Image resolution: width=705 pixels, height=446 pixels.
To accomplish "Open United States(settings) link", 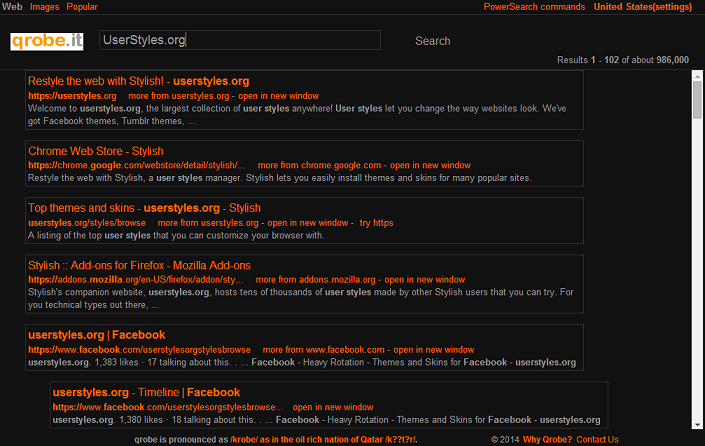I will click(643, 7).
